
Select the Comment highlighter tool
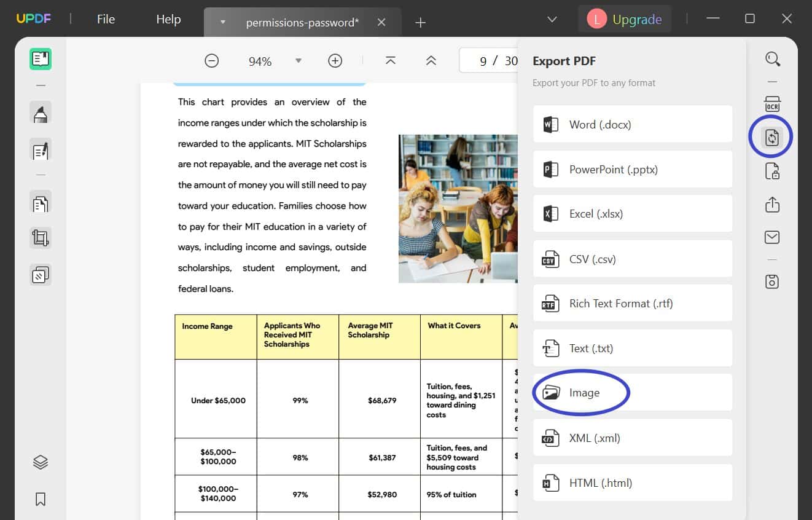click(41, 113)
